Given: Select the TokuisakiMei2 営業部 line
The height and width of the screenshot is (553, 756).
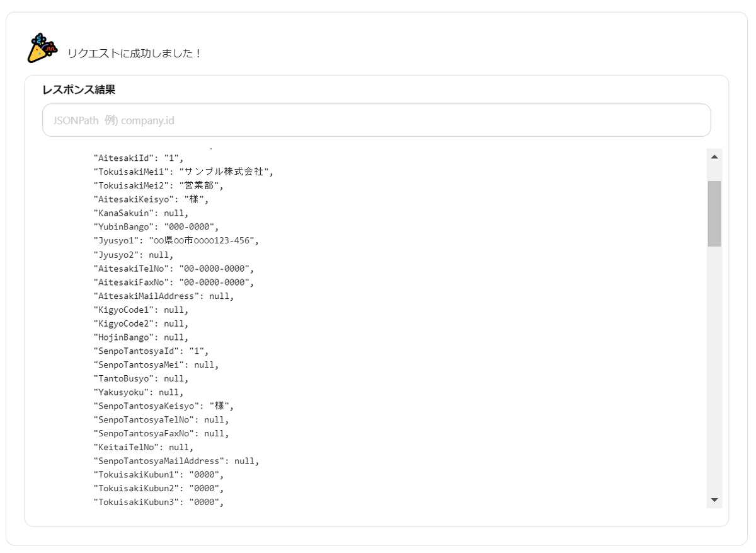Looking at the screenshot, I should [158, 185].
